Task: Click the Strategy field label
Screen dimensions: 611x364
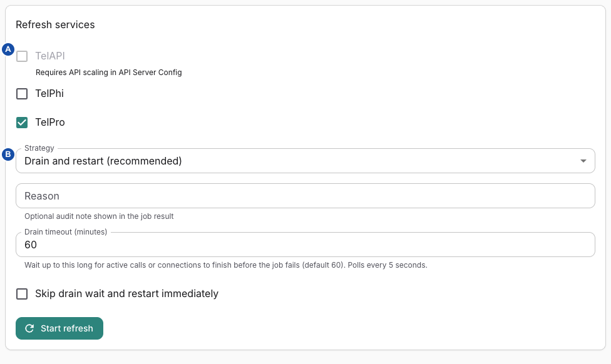Action: coord(39,148)
